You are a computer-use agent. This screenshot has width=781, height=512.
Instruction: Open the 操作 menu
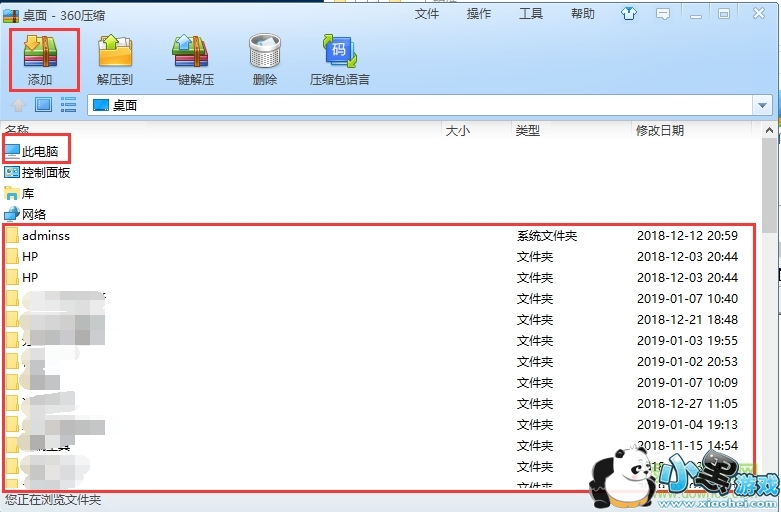click(x=479, y=14)
